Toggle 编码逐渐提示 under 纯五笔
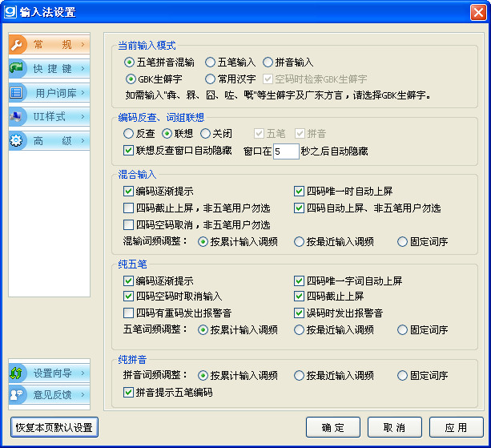Viewport: 491px width, 448px height. [159, 281]
